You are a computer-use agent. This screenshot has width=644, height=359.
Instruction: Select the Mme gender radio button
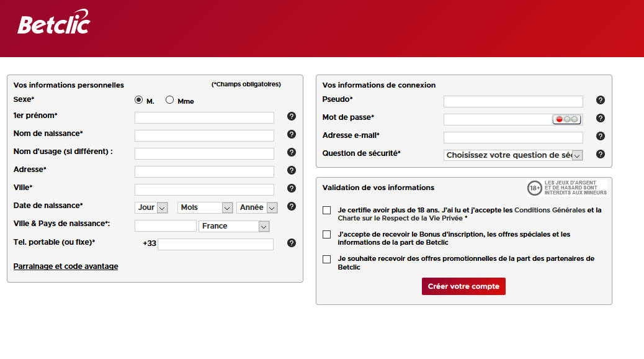169,100
